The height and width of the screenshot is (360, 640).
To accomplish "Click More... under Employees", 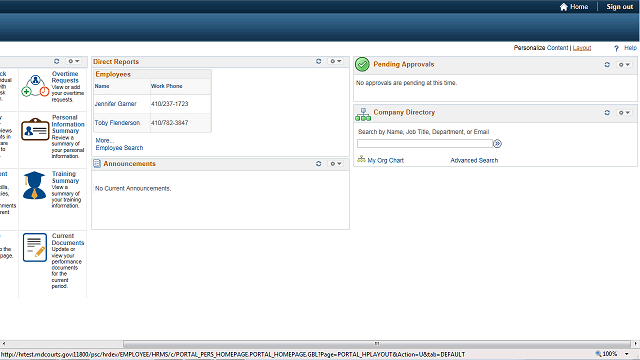I will [x=105, y=140].
